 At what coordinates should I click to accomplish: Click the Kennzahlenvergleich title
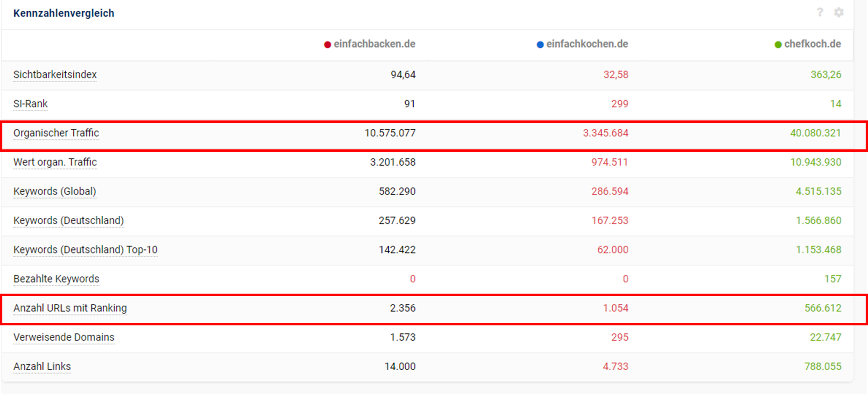click(x=64, y=13)
